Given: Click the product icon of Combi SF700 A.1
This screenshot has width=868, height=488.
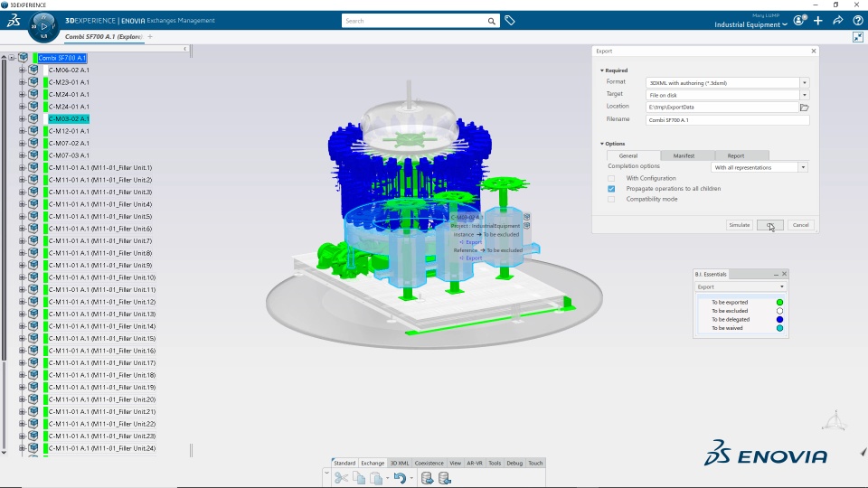Looking at the screenshot, I should (24, 58).
